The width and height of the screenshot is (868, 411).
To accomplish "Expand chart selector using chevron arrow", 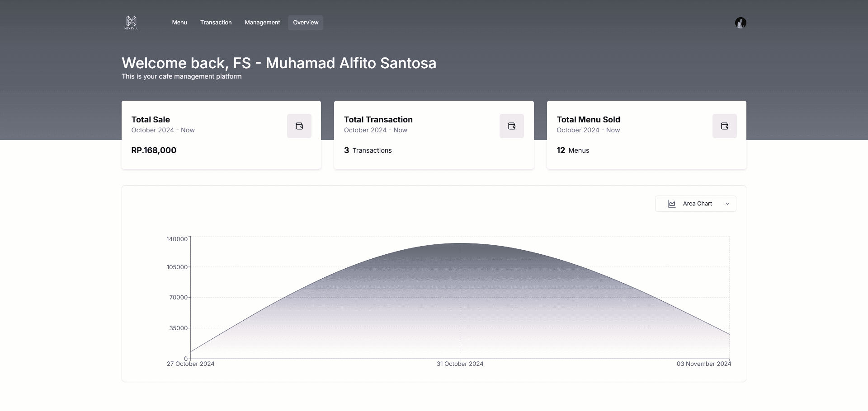I will tap(727, 204).
